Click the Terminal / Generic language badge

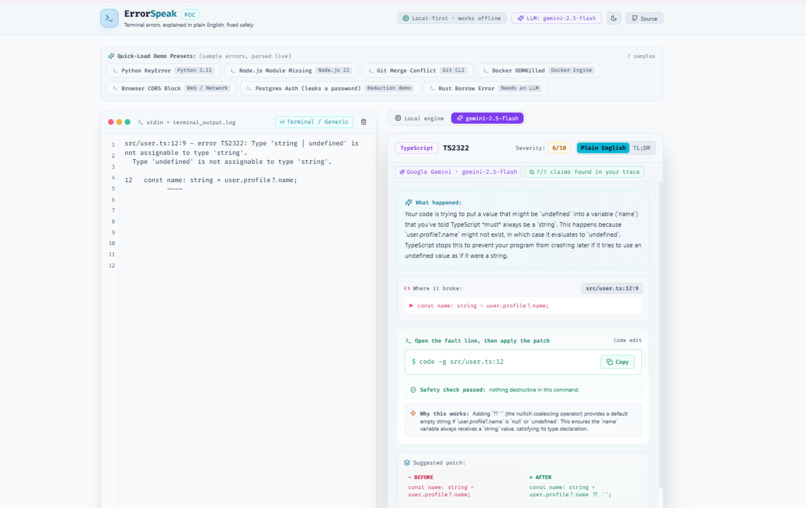[x=314, y=122]
